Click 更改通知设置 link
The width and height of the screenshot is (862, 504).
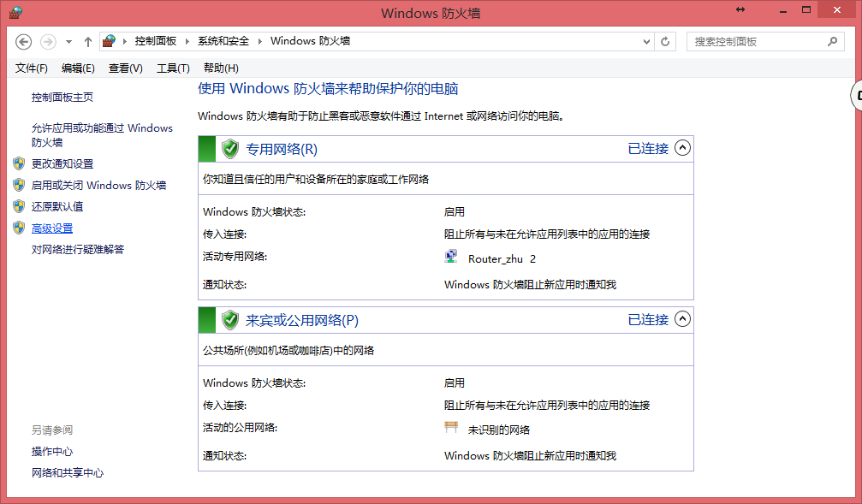click(62, 163)
